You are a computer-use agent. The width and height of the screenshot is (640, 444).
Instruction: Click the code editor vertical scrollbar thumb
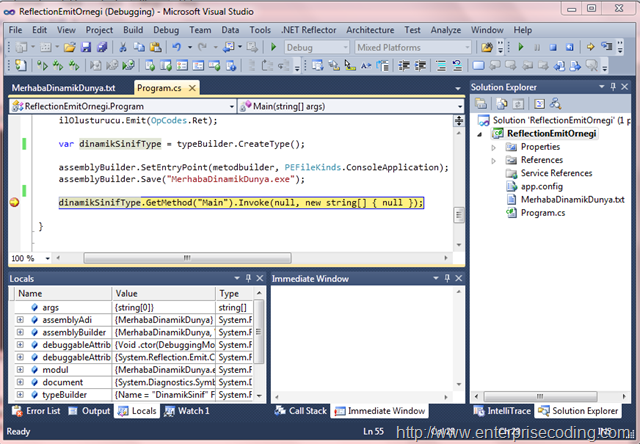tap(459, 215)
